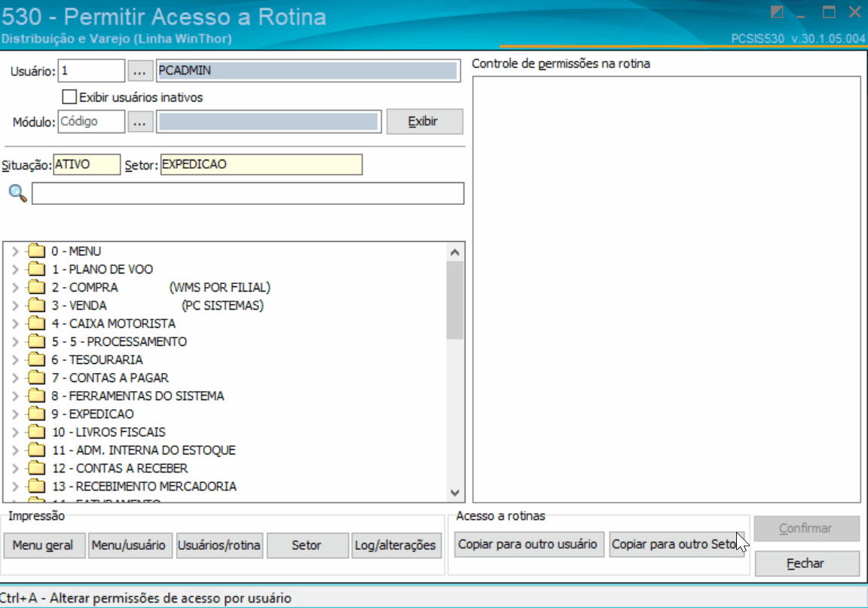
Task: Click folder icon of 2 - COMPRA
Action: click(x=36, y=287)
